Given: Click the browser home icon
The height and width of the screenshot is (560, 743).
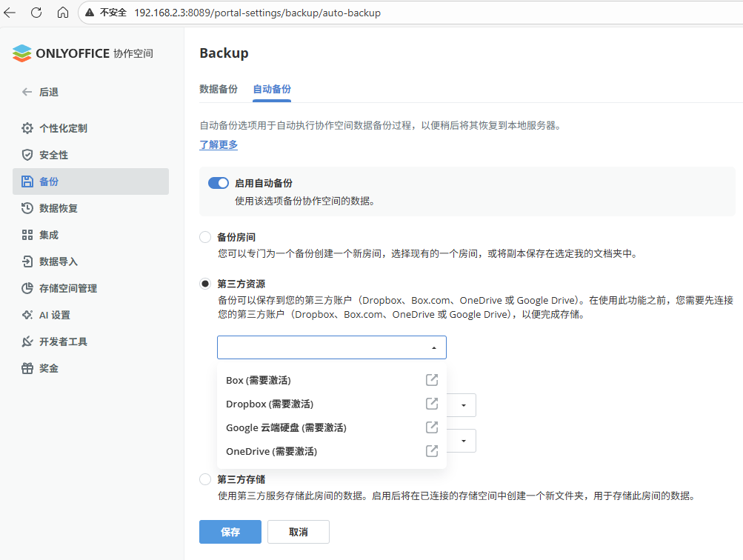Looking at the screenshot, I should 63,13.
